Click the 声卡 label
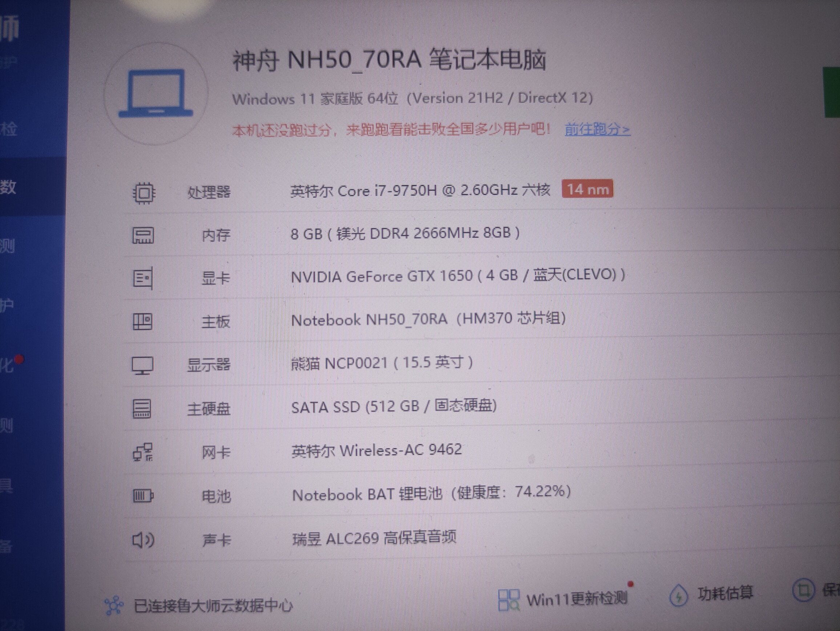The height and width of the screenshot is (631, 840). tap(216, 540)
